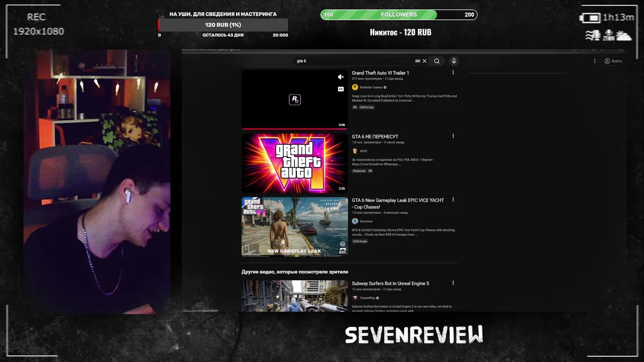Toggle captions CC on Trailer 1 preview
644x362 pixels.
(341, 89)
